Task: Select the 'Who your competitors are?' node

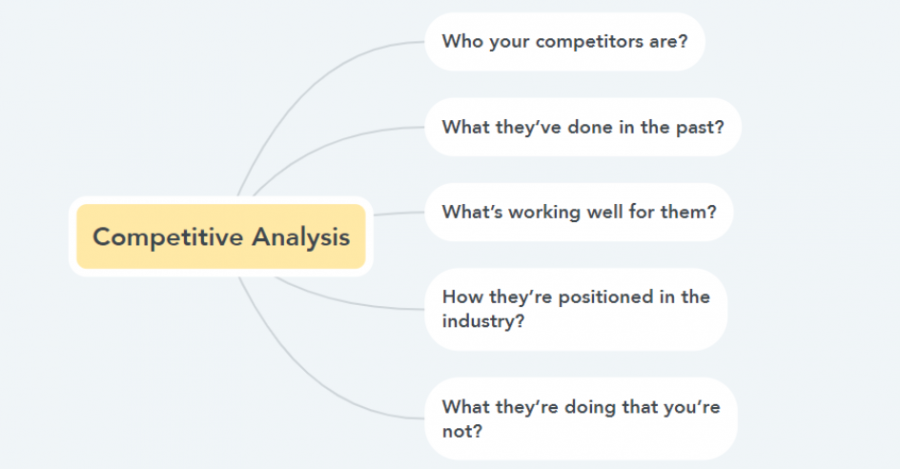Action: pos(565,42)
